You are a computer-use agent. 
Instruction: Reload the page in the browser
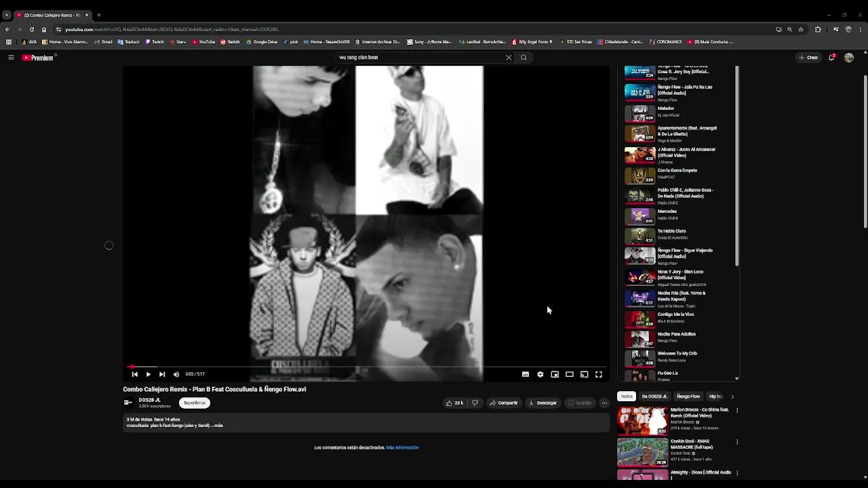coord(31,29)
